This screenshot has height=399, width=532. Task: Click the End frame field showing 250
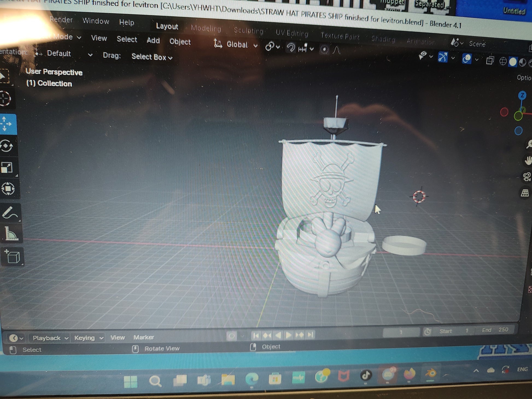(x=495, y=330)
